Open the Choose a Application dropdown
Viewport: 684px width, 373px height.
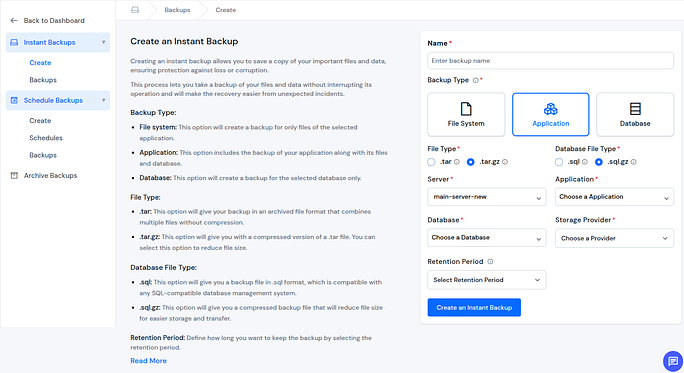[x=614, y=197]
